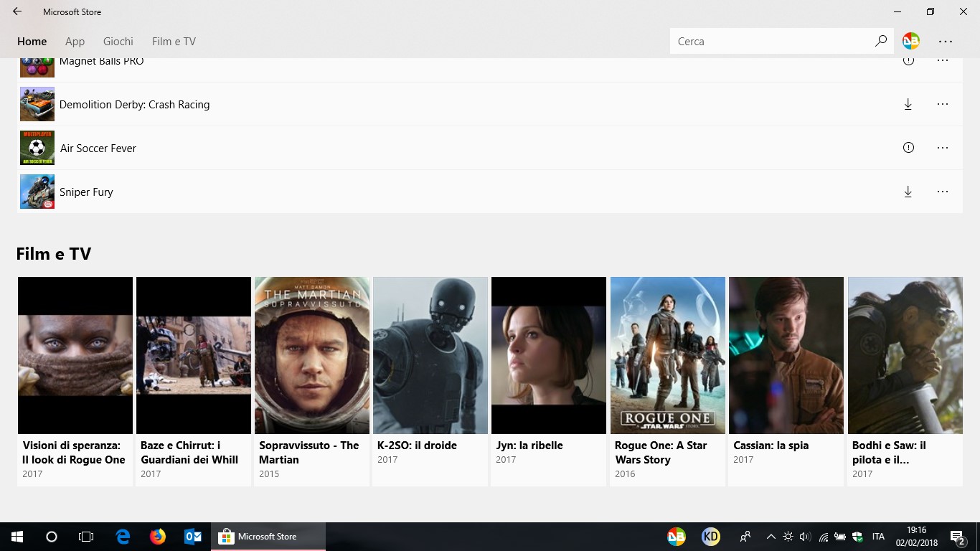
Task: Click Microsoft Store taskbar button
Action: pos(268,537)
